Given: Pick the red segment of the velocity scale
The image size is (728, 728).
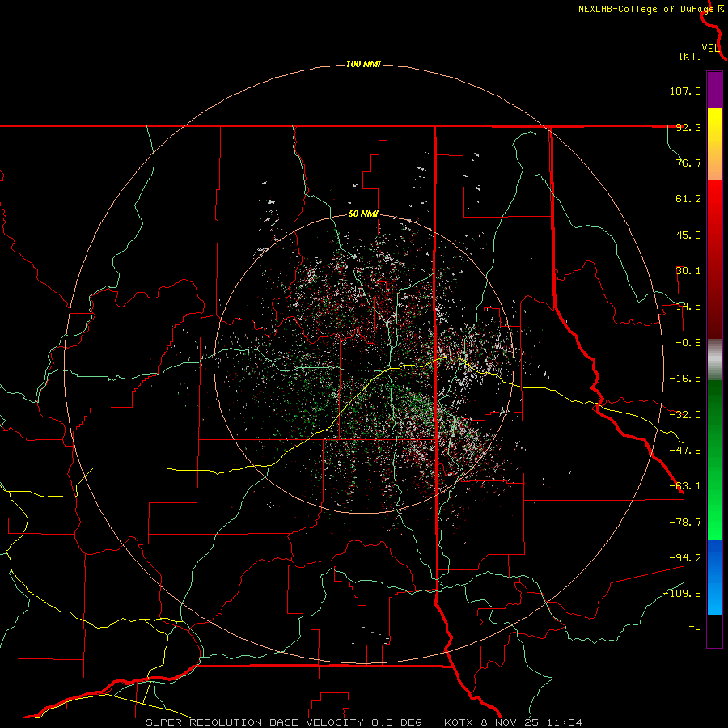Looking at the screenshot, I should 714,259.
